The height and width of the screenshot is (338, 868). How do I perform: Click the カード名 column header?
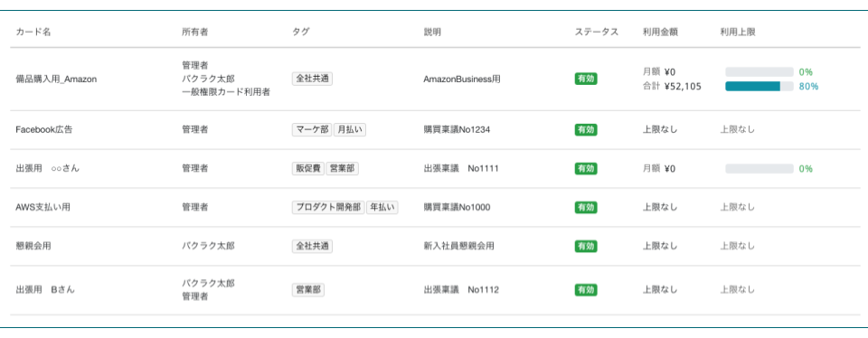click(x=33, y=33)
